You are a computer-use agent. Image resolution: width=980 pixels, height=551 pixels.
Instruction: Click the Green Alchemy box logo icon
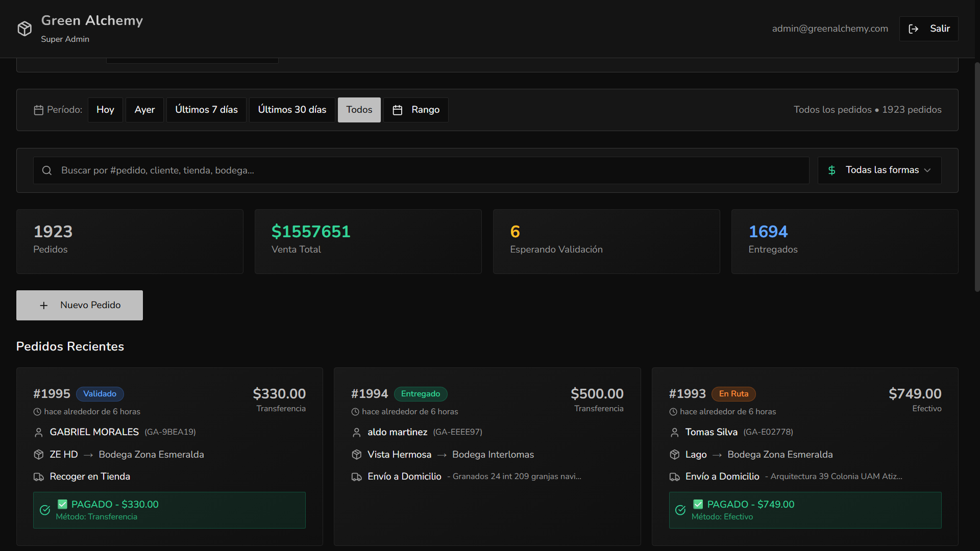point(24,29)
